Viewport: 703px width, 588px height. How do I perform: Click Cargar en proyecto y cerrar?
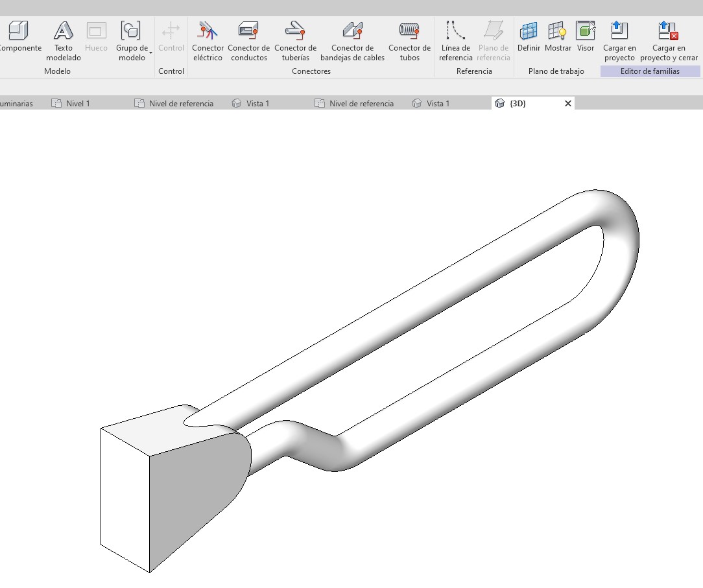668,31
